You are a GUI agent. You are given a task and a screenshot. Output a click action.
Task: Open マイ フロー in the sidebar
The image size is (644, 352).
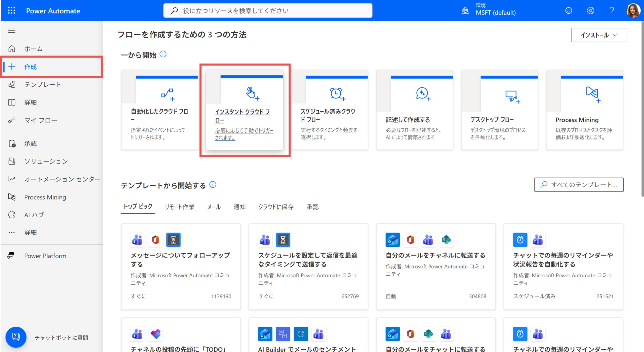(41, 120)
